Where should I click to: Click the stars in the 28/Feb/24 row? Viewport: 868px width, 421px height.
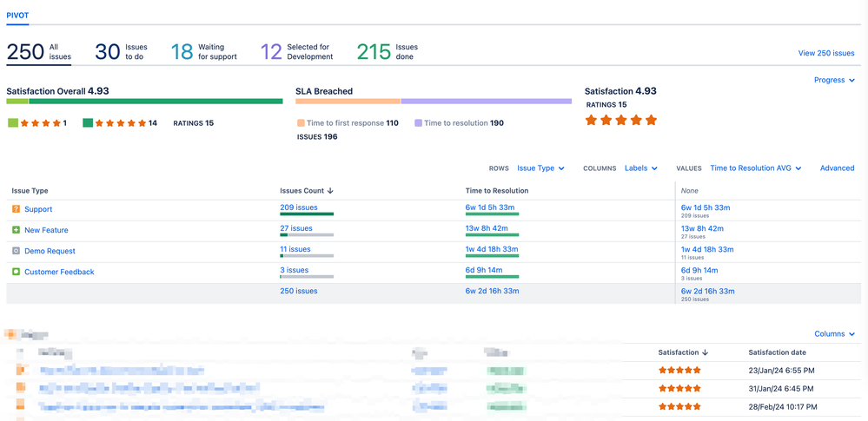pyautogui.click(x=679, y=406)
